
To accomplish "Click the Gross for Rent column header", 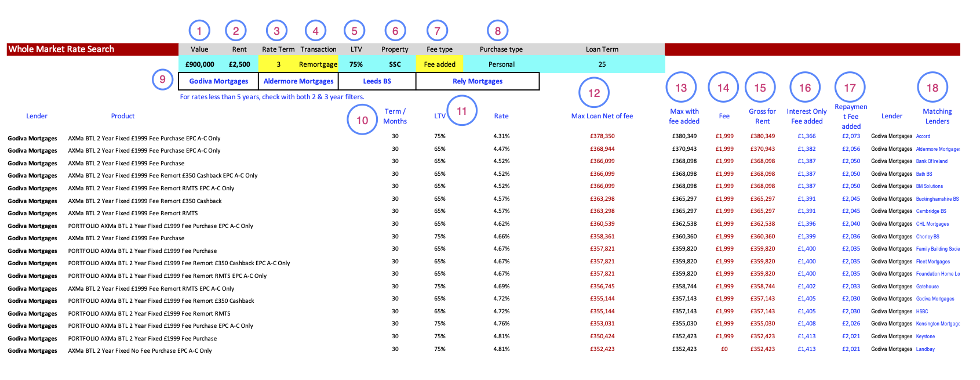I will pos(762,116).
